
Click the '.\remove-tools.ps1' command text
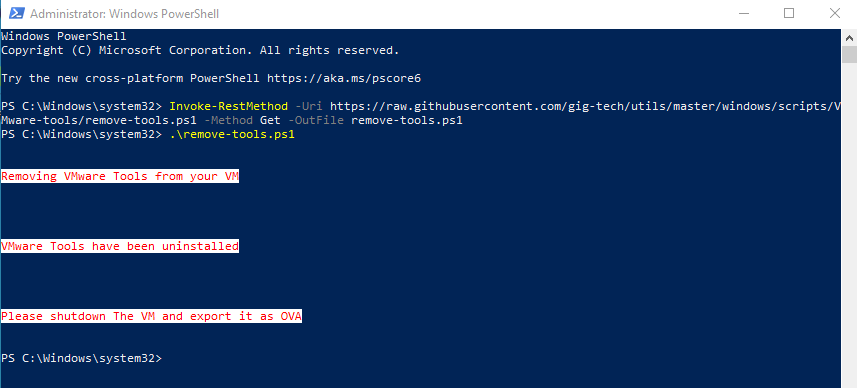tap(232, 134)
